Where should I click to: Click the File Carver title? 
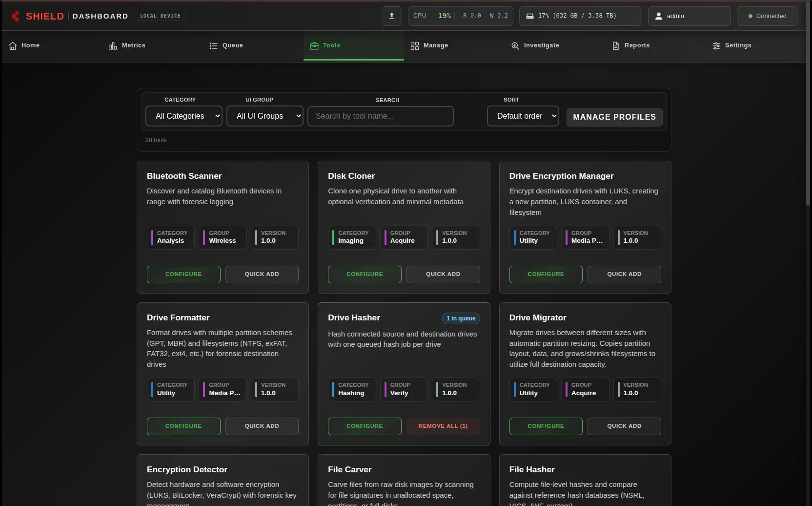(350, 470)
